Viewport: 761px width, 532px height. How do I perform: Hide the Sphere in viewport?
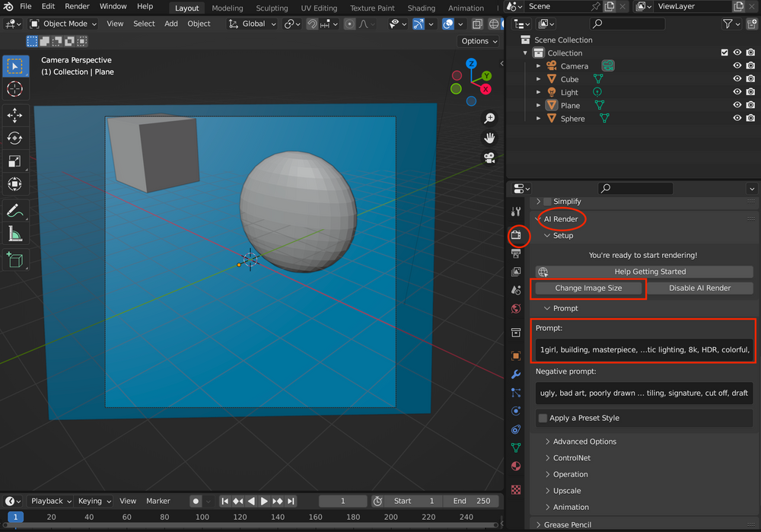tap(737, 119)
